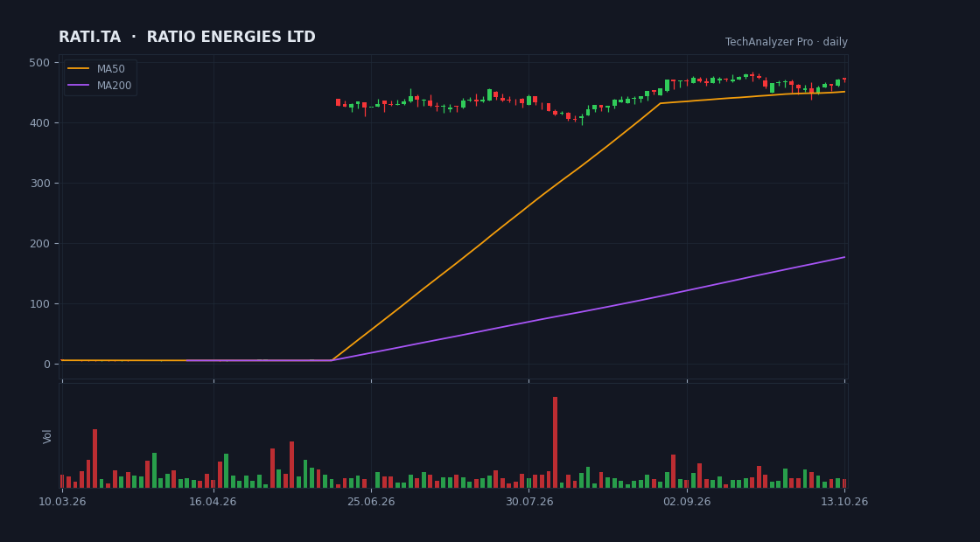Click the 30.07.26 date label

pos(529,502)
